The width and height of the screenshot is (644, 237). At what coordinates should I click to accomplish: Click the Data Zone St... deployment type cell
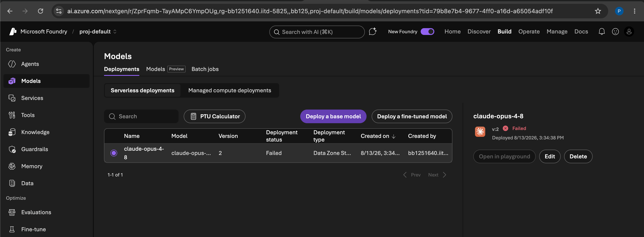[332, 153]
